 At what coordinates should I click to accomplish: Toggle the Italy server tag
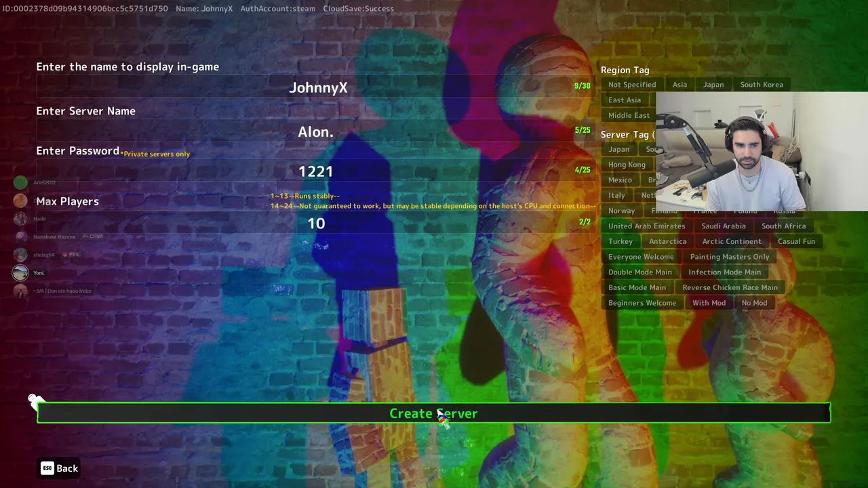pos(616,195)
